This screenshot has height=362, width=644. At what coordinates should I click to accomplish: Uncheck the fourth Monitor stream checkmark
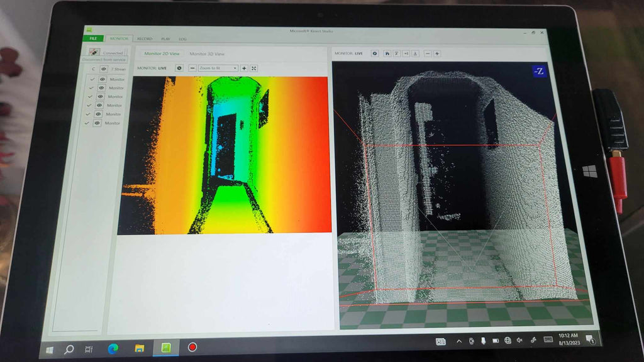click(x=89, y=106)
